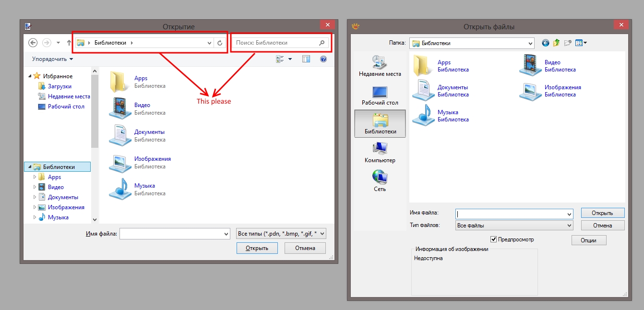Image resolution: width=644 pixels, height=310 pixels.
Task: Click Forward arrow in Открытие dialog
Action: click(47, 43)
